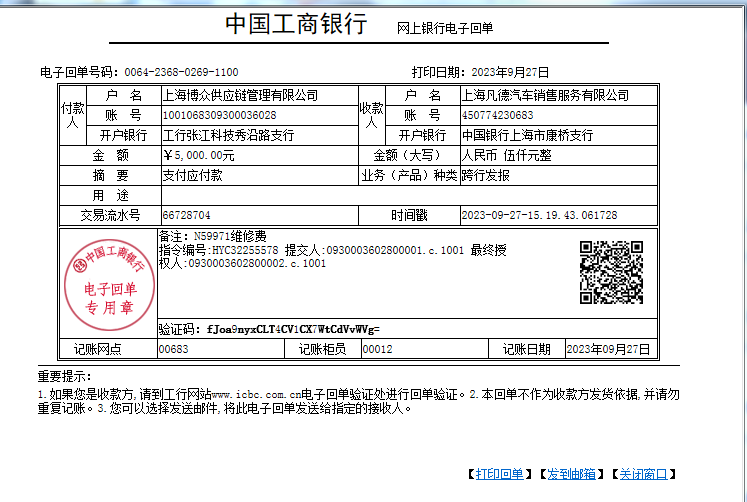
Task: Click the timestamp 2023-09-27-15.19.43.061728
Action: pyautogui.click(x=538, y=215)
